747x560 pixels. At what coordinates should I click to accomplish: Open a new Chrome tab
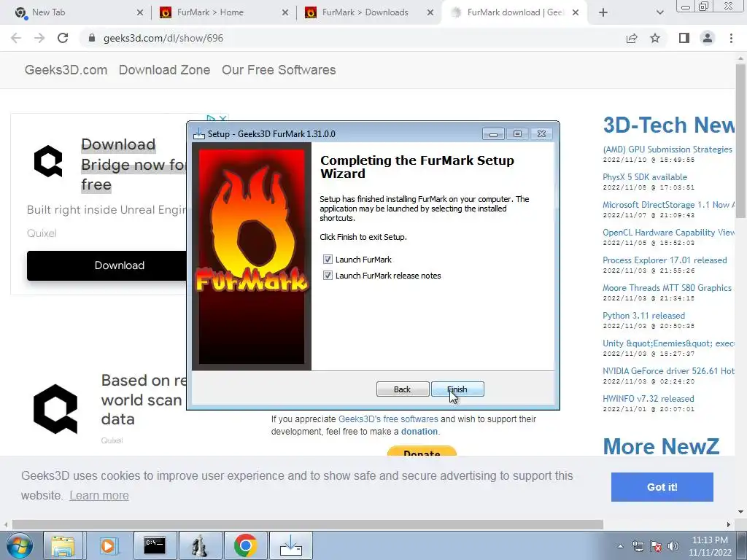point(603,12)
